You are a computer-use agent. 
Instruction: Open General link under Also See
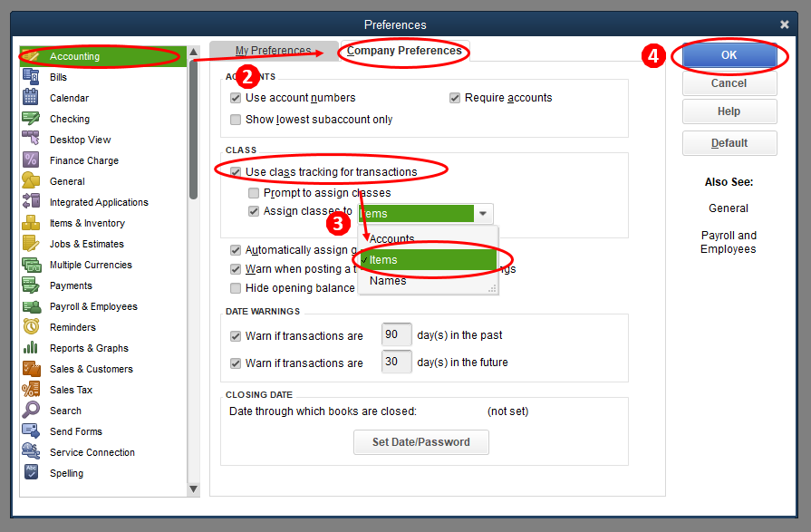[729, 208]
